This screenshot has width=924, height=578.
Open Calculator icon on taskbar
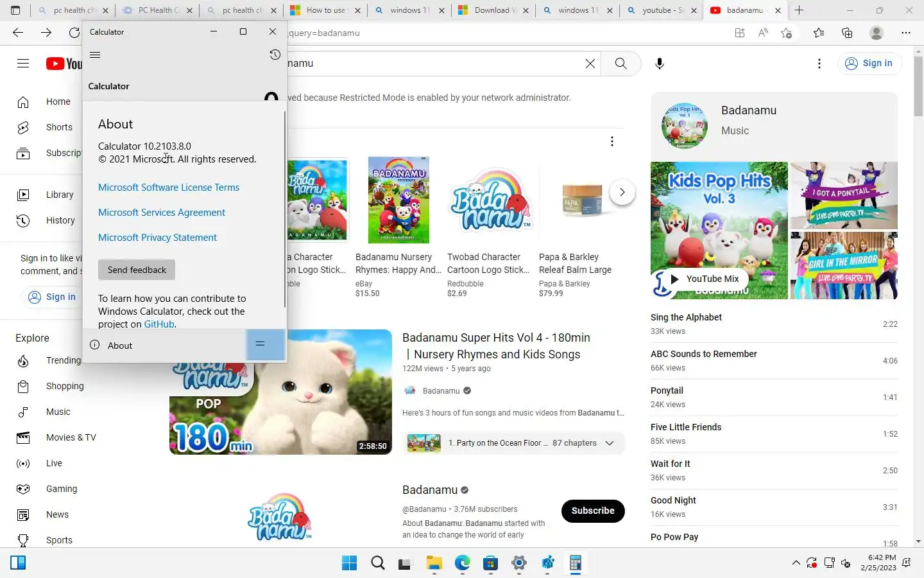pyautogui.click(x=576, y=563)
